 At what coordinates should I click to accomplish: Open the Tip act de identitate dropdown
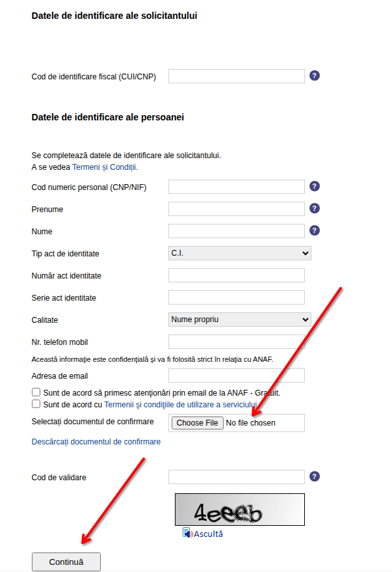239,253
